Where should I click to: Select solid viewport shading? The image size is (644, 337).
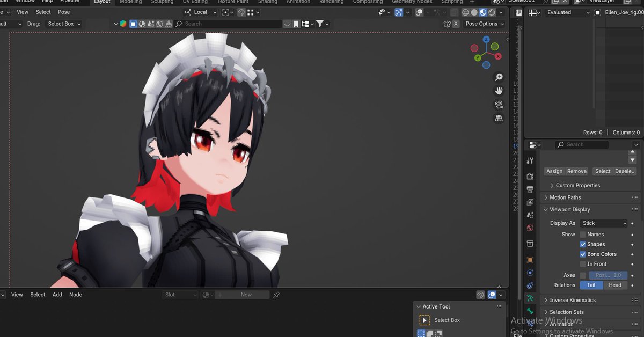[x=474, y=12]
